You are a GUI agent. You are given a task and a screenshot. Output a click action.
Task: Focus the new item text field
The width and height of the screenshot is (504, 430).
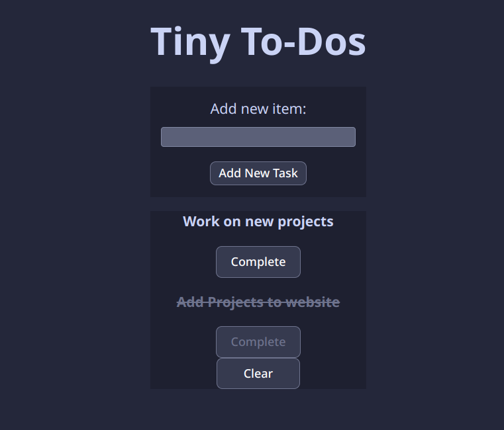258,137
